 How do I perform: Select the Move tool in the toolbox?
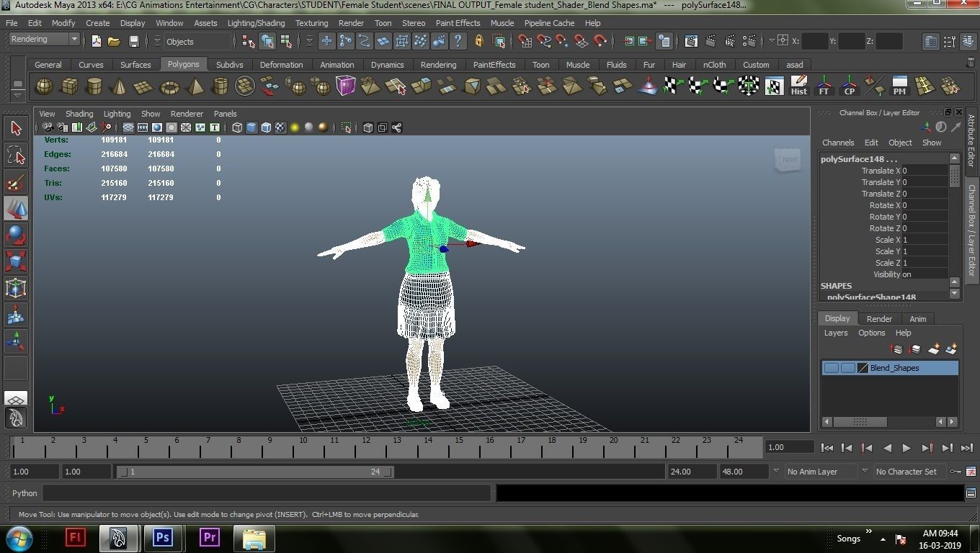click(16, 209)
